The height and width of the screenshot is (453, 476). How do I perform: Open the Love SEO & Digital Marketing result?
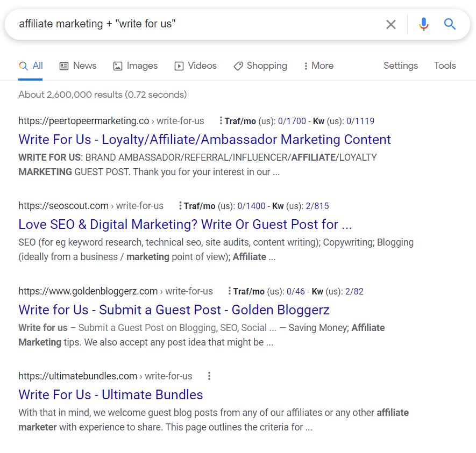[185, 224]
